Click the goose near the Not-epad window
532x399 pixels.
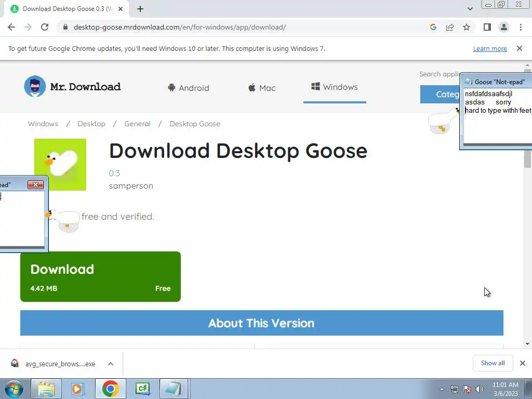pyautogui.click(x=444, y=121)
